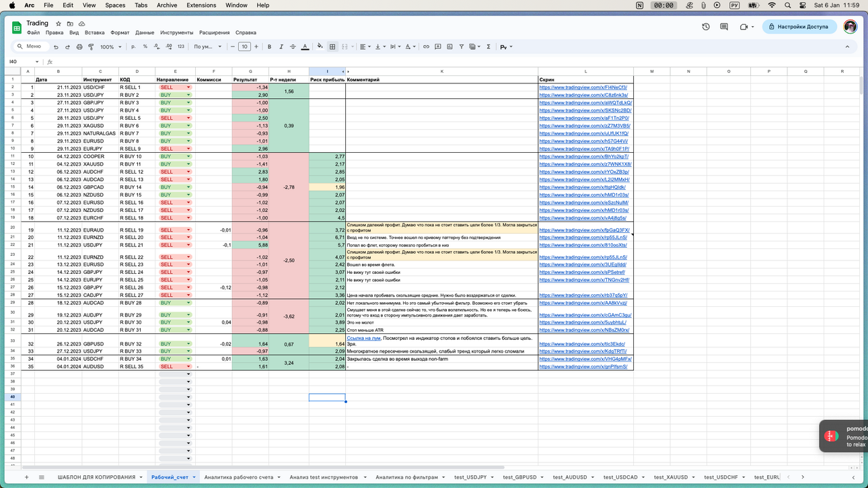Open the Google Sheets home icon
The width and height of the screenshot is (868, 488).
coord(17,28)
